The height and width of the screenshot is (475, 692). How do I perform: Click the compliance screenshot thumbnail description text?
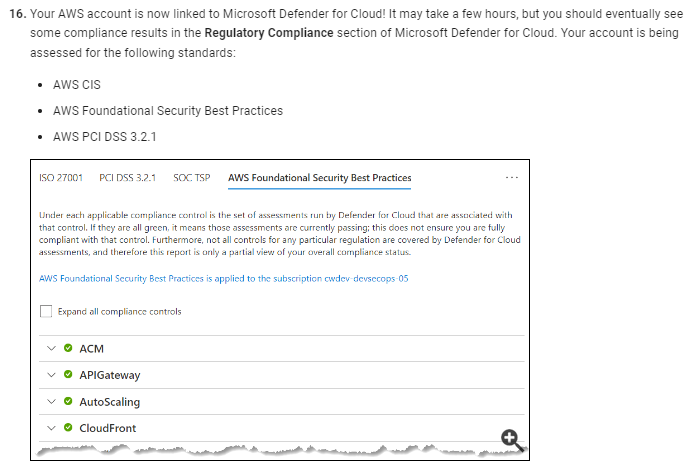(x=280, y=234)
